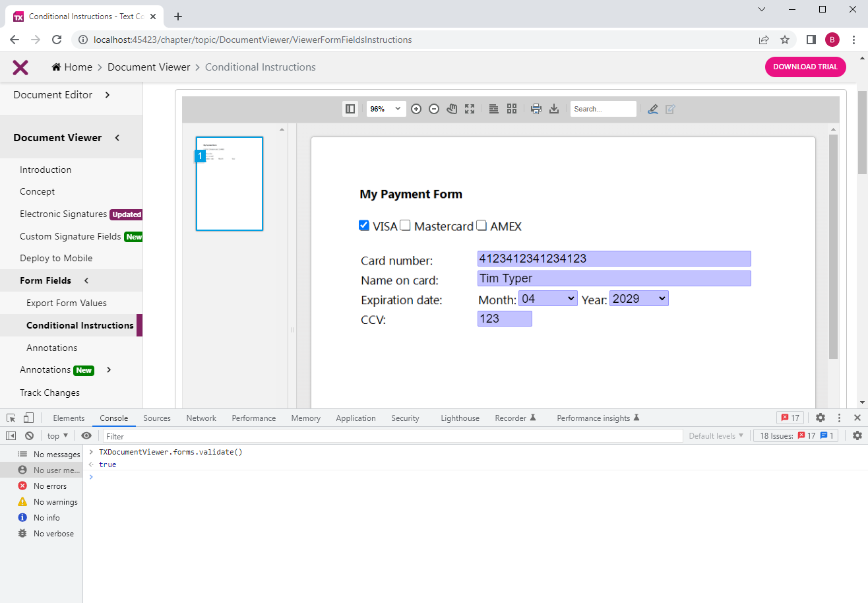Check the AMEX checkbox
The width and height of the screenshot is (868, 603).
pos(481,226)
